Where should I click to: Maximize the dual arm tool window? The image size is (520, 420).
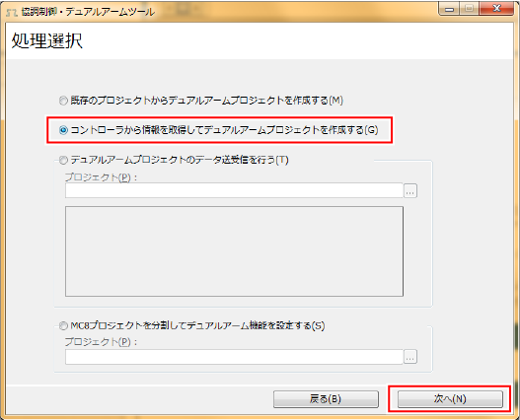coord(469,9)
